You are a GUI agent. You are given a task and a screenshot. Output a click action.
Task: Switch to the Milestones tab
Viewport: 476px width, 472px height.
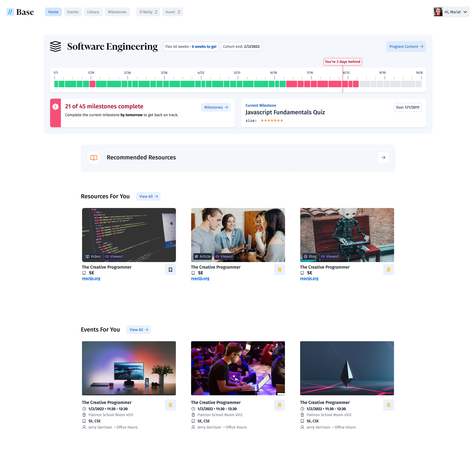click(117, 12)
